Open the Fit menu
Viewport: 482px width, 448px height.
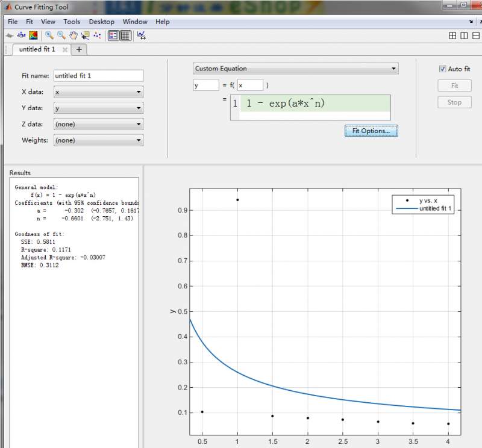pos(29,22)
